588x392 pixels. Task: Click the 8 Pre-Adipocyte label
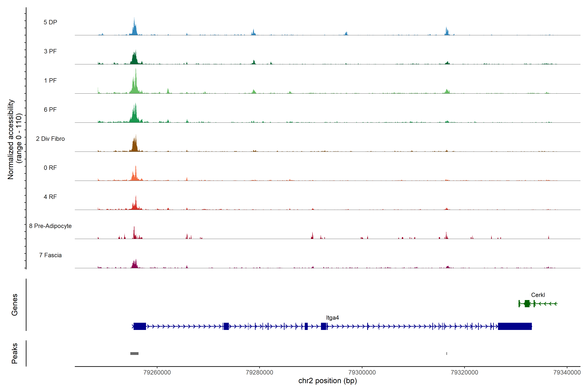point(50,226)
